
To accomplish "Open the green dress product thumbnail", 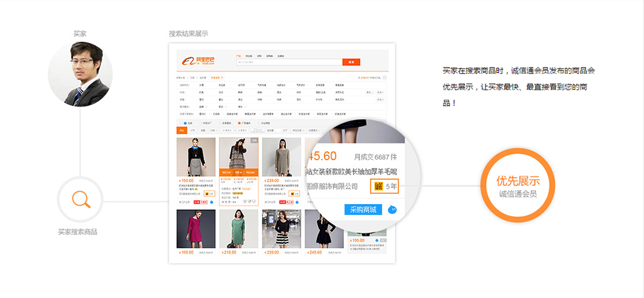I will tap(238, 229).
